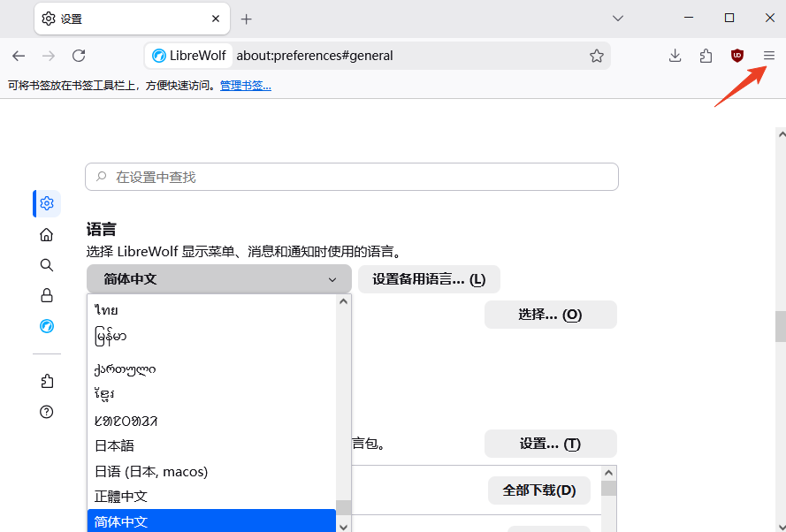Screen dimensions: 786x532
Task: Click the 设置... (T) button
Action: [x=551, y=444]
